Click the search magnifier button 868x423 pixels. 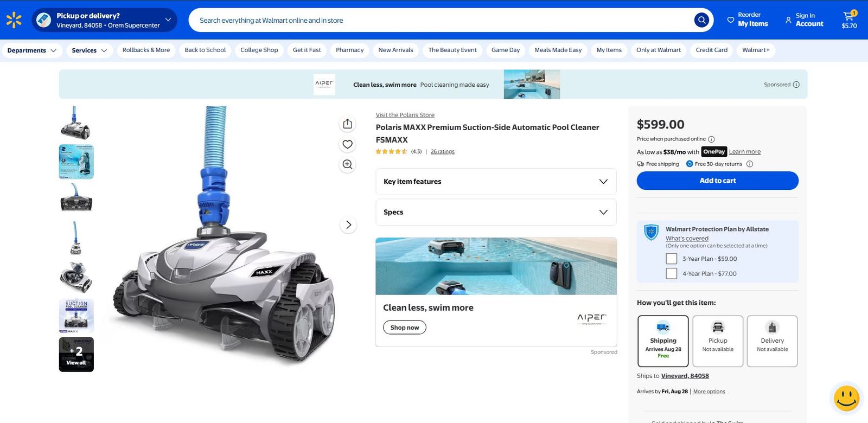pyautogui.click(x=701, y=20)
